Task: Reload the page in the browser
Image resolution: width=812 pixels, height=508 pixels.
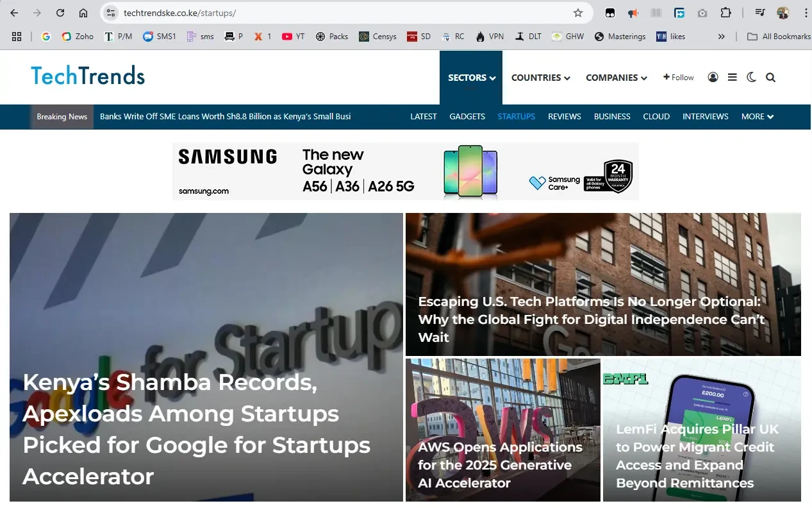Action: click(x=60, y=13)
